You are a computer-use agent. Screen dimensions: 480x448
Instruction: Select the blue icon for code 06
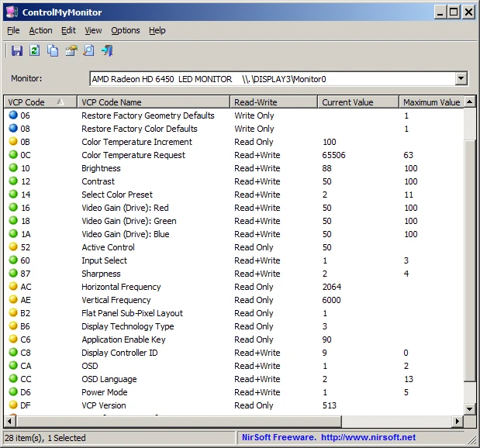(13, 115)
